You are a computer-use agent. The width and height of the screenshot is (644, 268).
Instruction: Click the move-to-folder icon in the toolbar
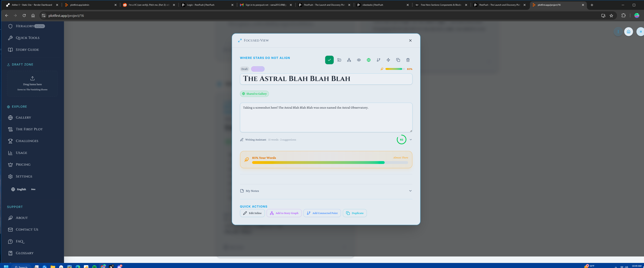point(339,60)
